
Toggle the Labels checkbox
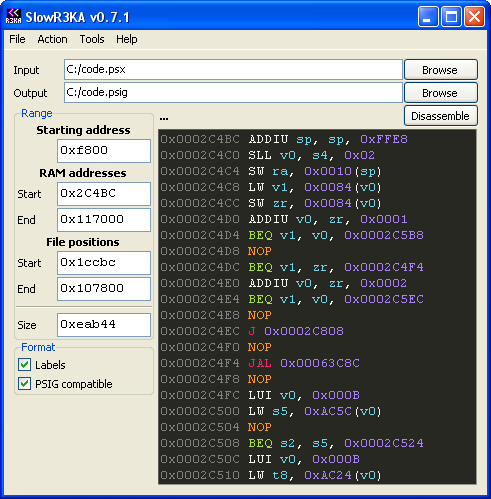(24, 365)
